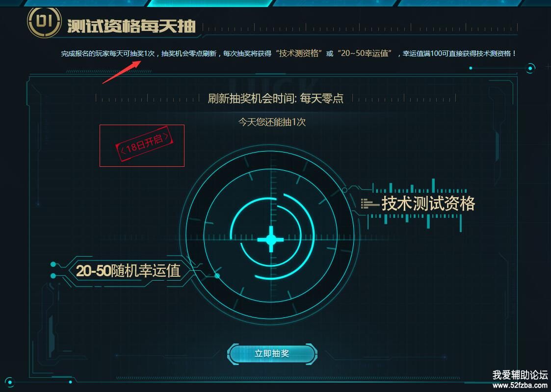Viewport: 551px width, 392px height.
Task: Click the upper cyan dot beside 20-50随机幸运值
Action: coord(53,264)
